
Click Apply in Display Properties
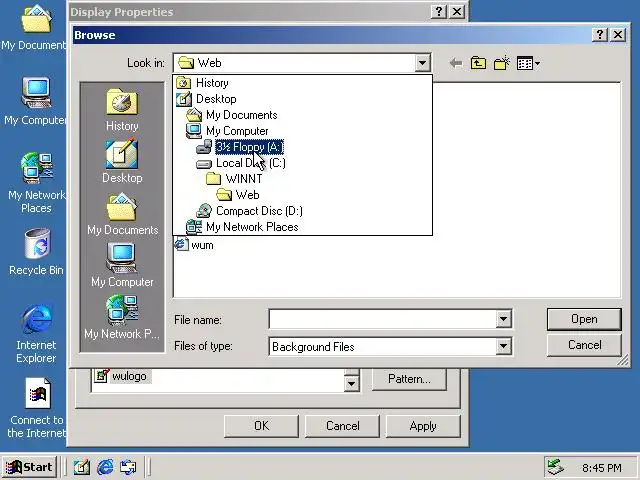(x=423, y=426)
